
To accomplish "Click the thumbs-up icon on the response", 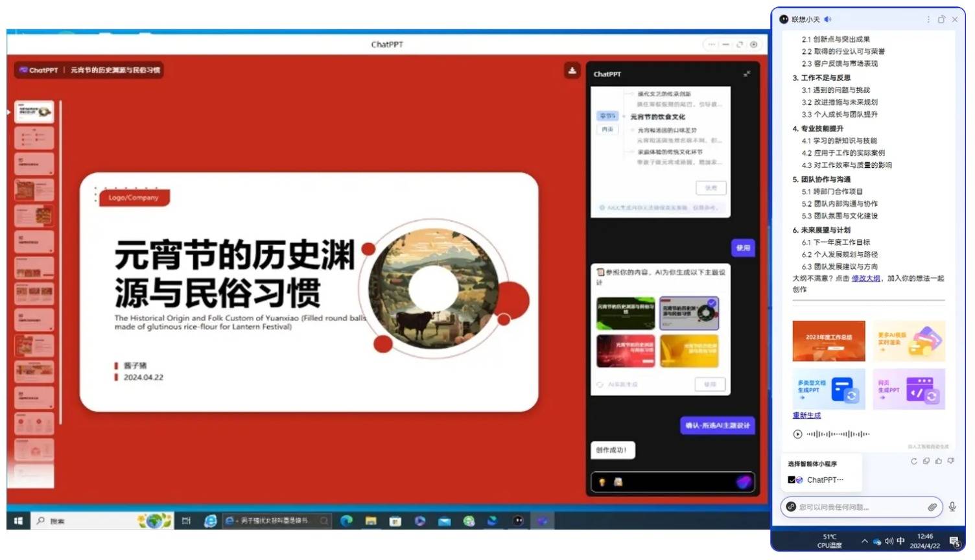I will pyautogui.click(x=938, y=461).
